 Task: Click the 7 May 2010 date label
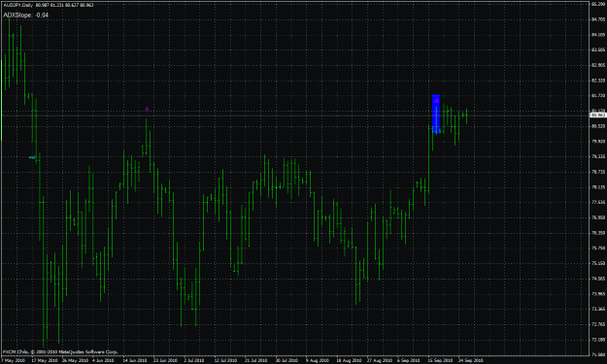point(14,360)
